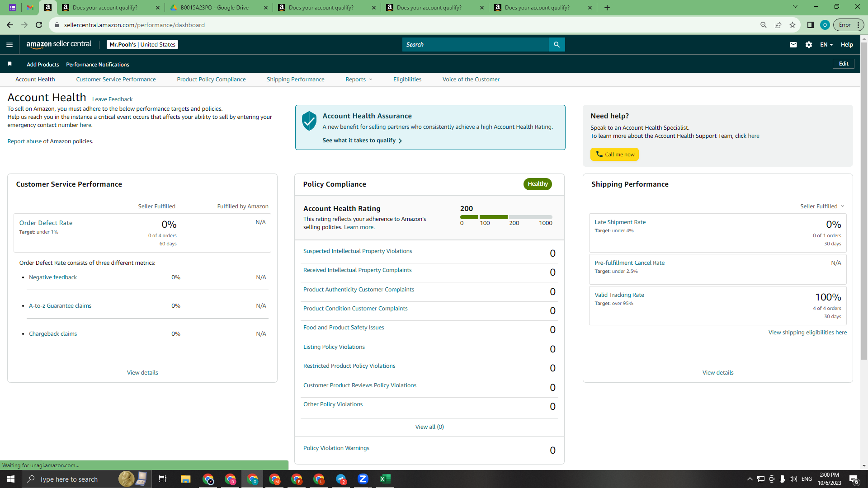The image size is (868, 488).
Task: Open Performance Notifications link
Action: point(98,65)
